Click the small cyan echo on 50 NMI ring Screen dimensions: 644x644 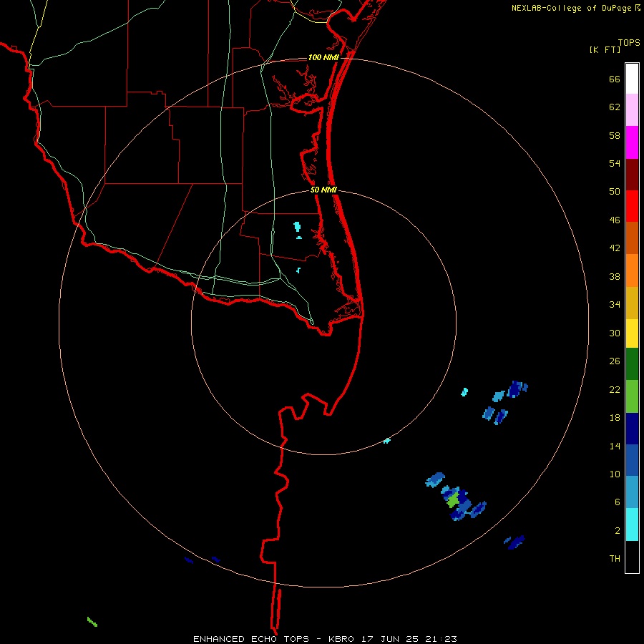(x=386, y=441)
